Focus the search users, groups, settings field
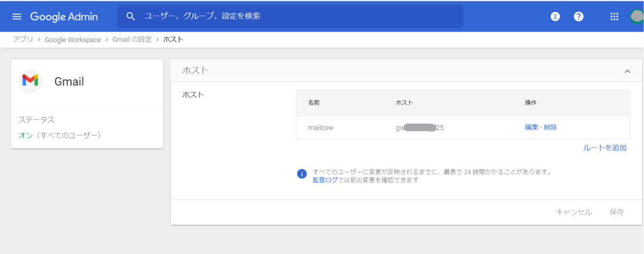The height and width of the screenshot is (254, 644). 290,17
